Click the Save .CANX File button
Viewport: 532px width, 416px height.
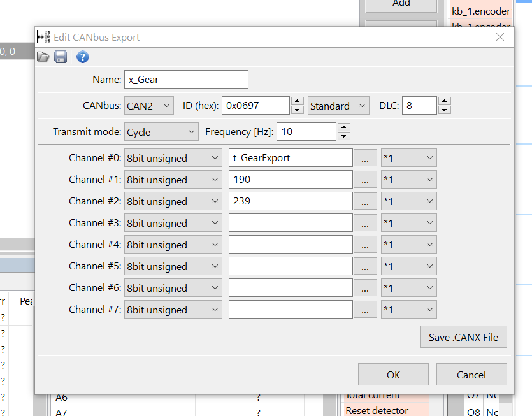click(x=463, y=337)
